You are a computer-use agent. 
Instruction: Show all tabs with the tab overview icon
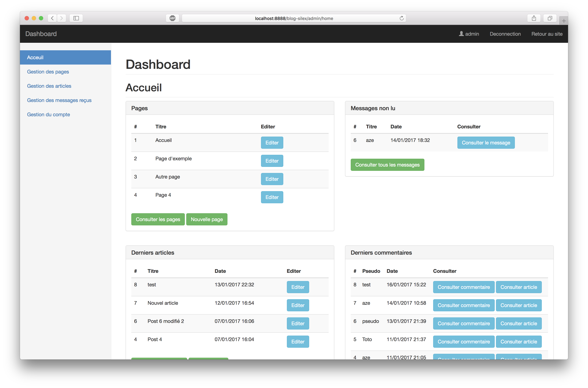click(550, 18)
